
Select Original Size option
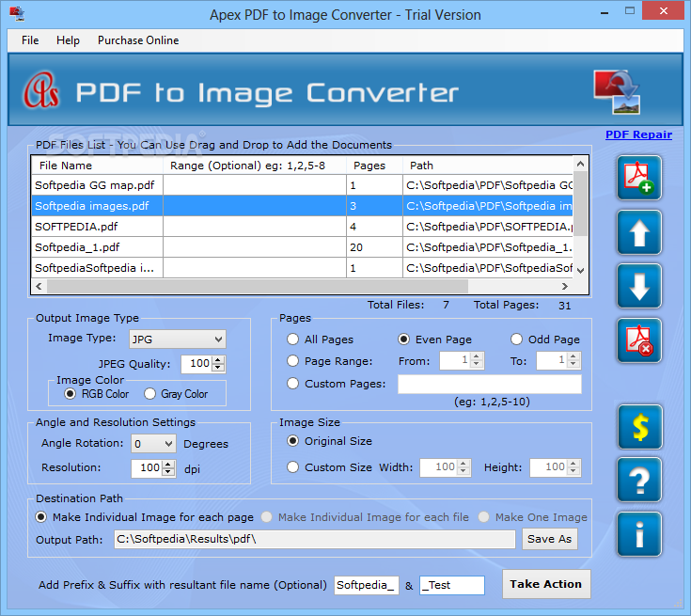click(292, 441)
